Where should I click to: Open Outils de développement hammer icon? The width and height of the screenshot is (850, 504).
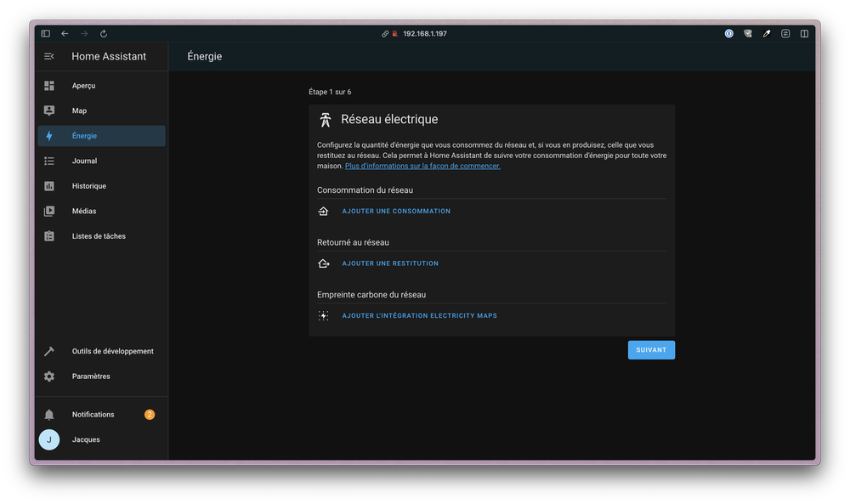tap(49, 351)
